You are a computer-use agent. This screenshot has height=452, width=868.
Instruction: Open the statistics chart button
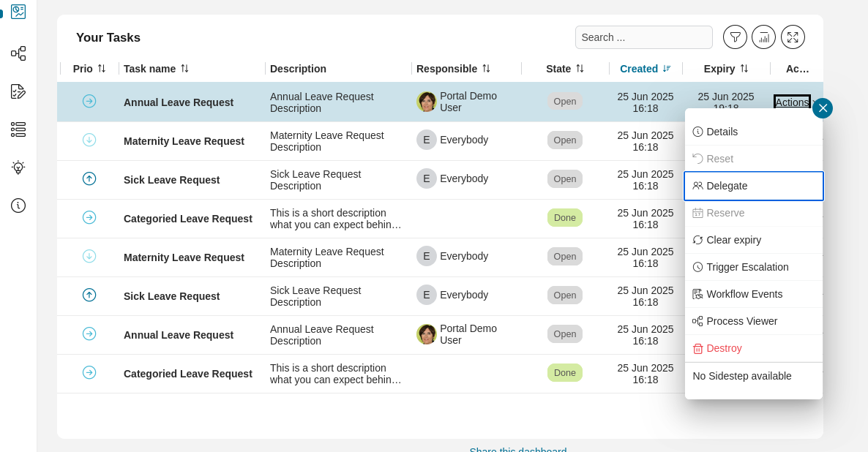pos(764,37)
